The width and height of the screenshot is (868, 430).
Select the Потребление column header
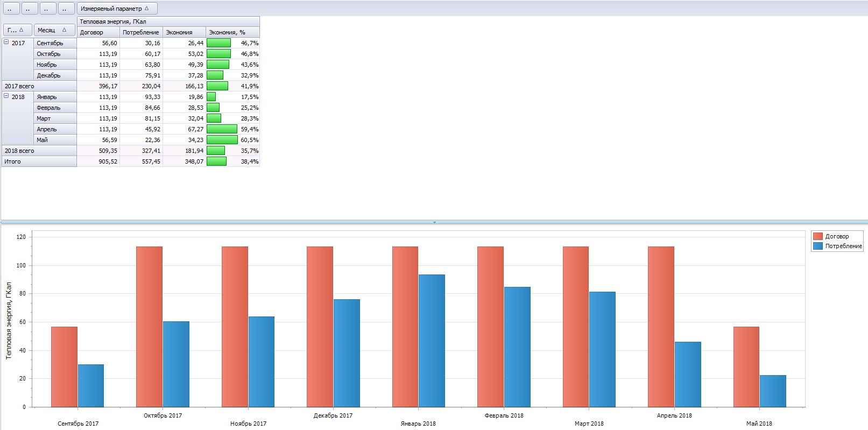(141, 32)
